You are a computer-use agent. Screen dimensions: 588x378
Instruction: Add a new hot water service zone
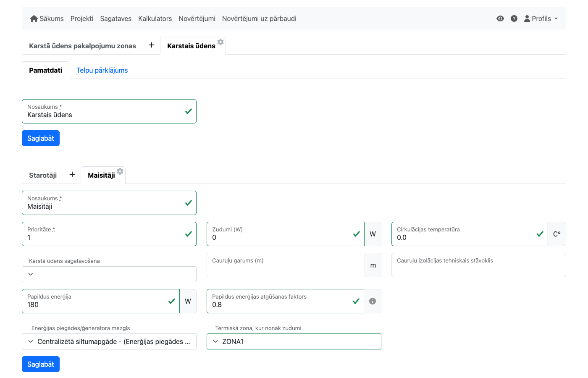152,45
